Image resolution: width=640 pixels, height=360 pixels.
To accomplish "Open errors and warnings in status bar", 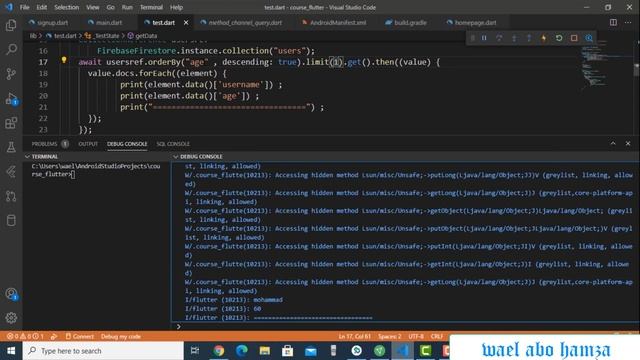I will coord(25,336).
